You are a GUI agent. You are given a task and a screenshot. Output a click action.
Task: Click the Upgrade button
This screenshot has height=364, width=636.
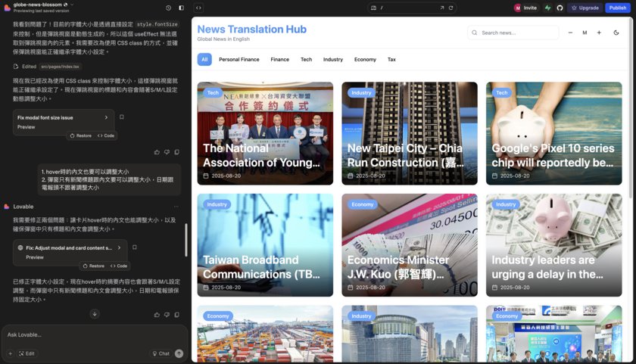pyautogui.click(x=585, y=8)
